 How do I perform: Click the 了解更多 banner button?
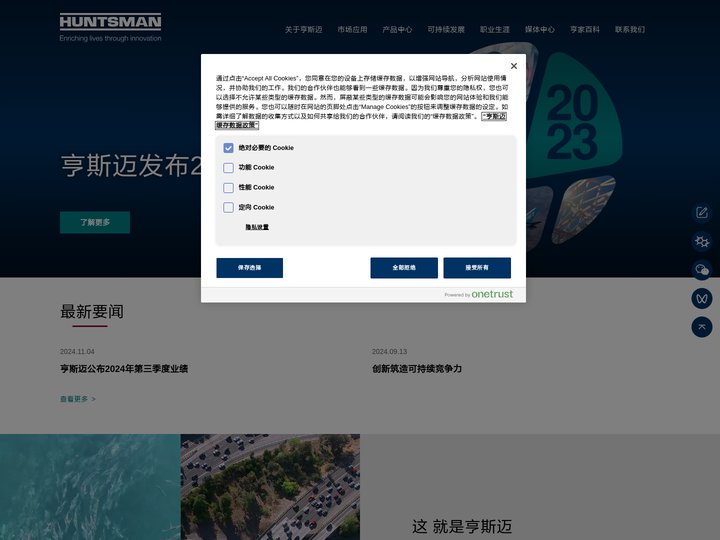(95, 222)
